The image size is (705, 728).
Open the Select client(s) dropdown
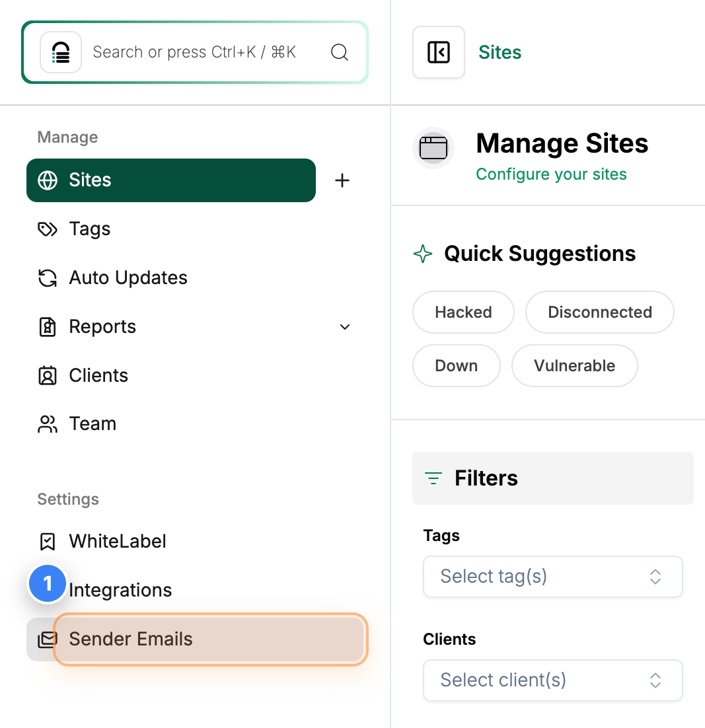point(552,680)
